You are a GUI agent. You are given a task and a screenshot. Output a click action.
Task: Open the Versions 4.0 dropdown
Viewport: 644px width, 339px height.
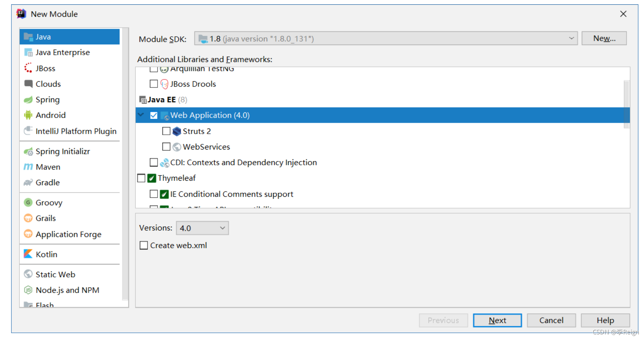pyautogui.click(x=202, y=228)
